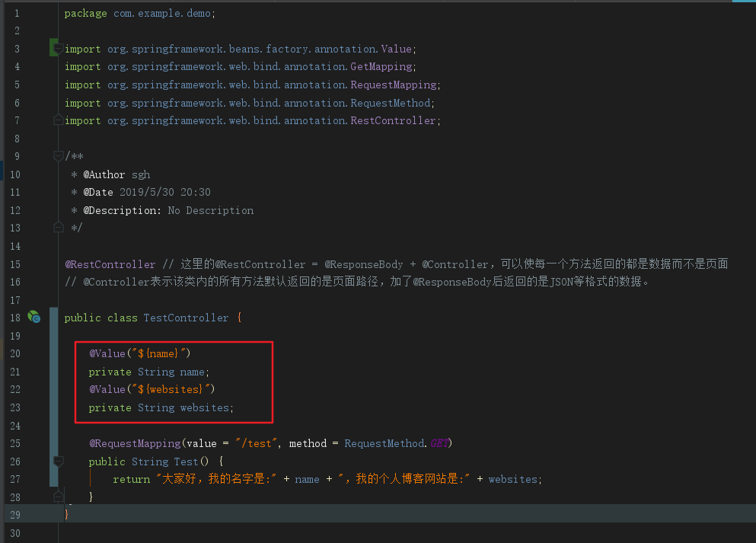Click the websites variable in return statement
The image size is (756, 543).
(x=512, y=479)
